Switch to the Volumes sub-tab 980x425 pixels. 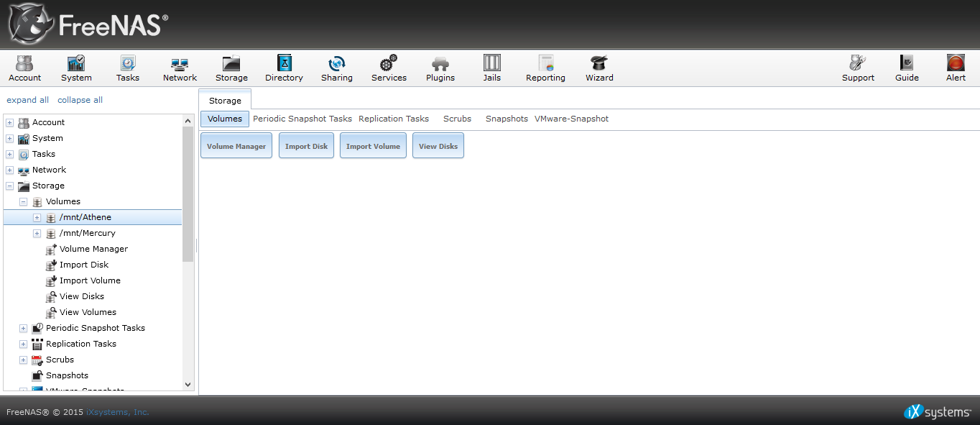coord(225,119)
